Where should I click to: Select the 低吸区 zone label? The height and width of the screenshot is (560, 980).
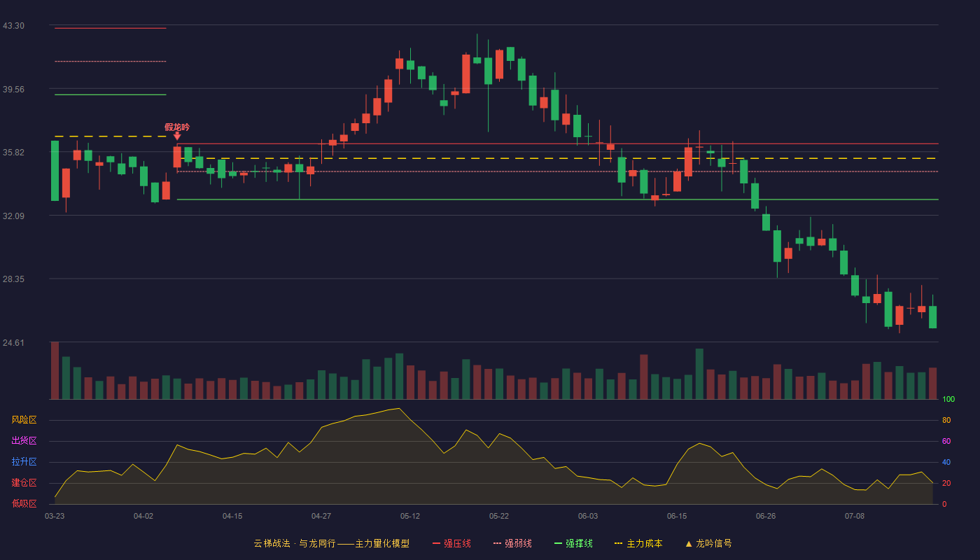tap(24, 504)
